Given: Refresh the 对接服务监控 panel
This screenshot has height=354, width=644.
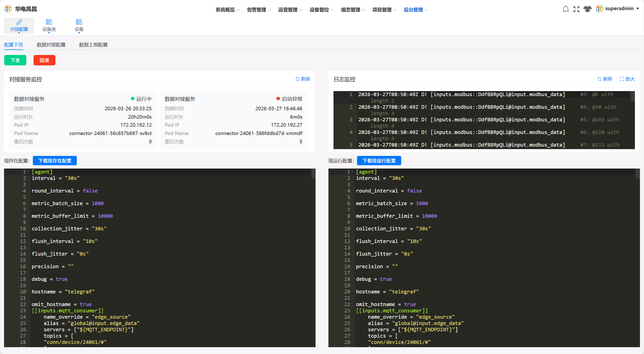Looking at the screenshot, I should click(x=303, y=79).
